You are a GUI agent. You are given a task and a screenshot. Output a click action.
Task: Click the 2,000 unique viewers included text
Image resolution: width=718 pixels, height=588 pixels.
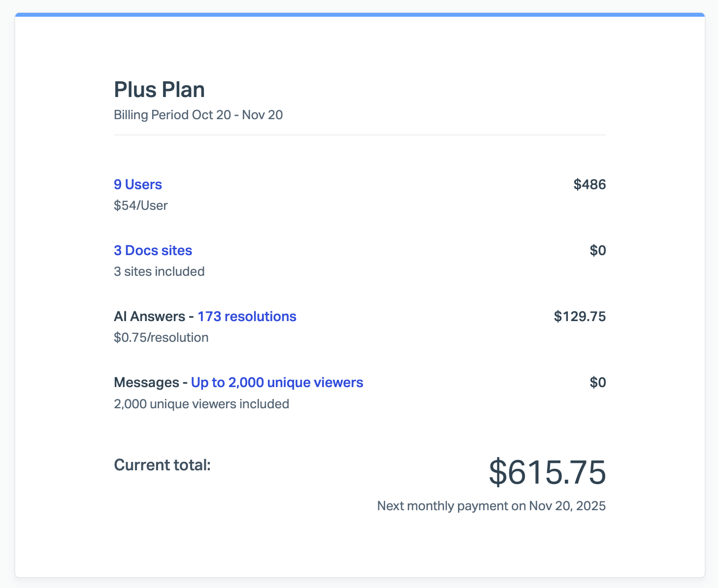[201, 404]
